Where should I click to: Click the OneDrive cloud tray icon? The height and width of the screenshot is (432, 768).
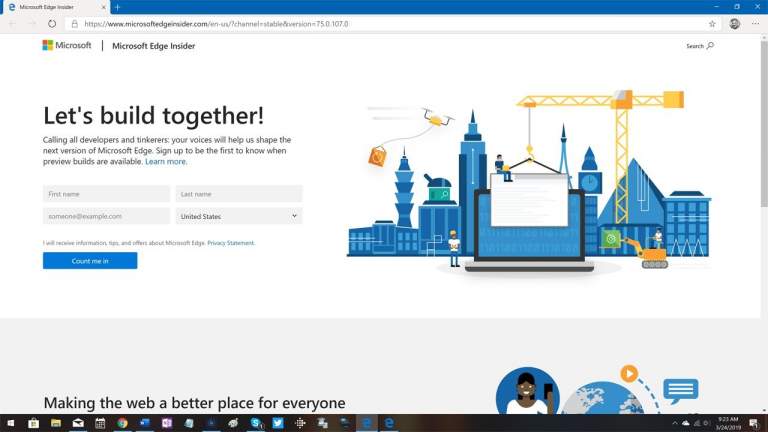tap(686, 423)
